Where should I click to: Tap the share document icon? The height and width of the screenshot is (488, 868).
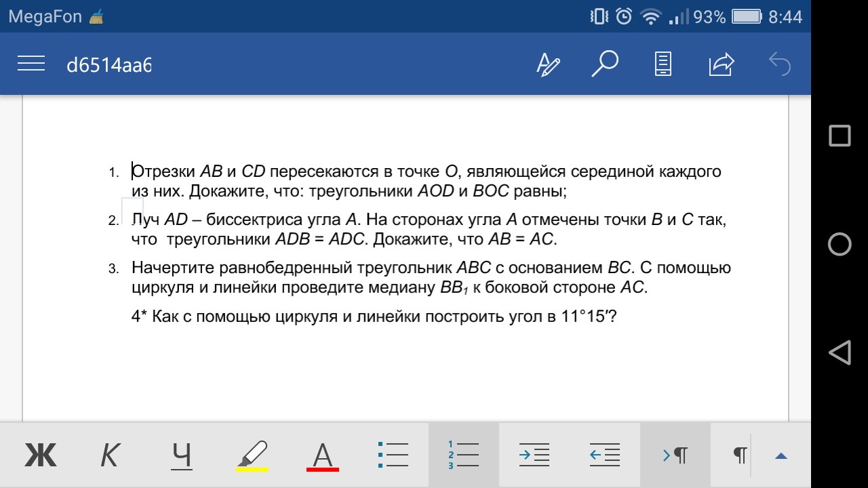(722, 64)
